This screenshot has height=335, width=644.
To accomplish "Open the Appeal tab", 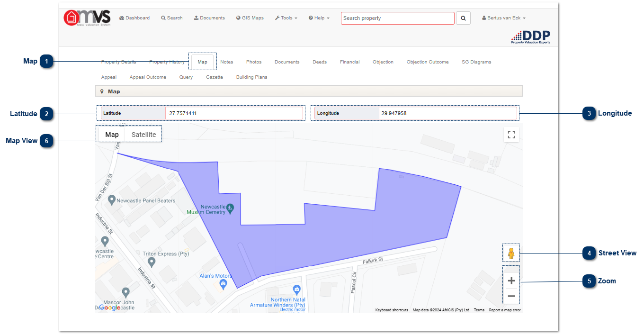I will tap(109, 77).
